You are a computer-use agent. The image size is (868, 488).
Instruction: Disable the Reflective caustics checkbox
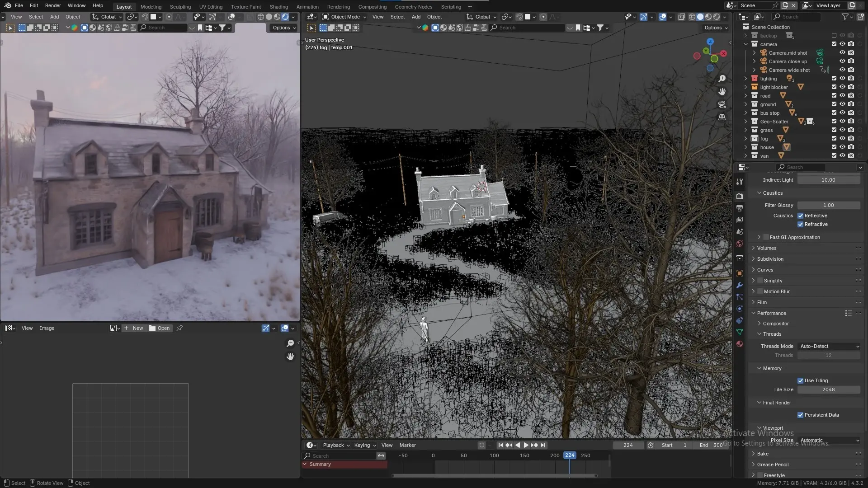pyautogui.click(x=800, y=216)
